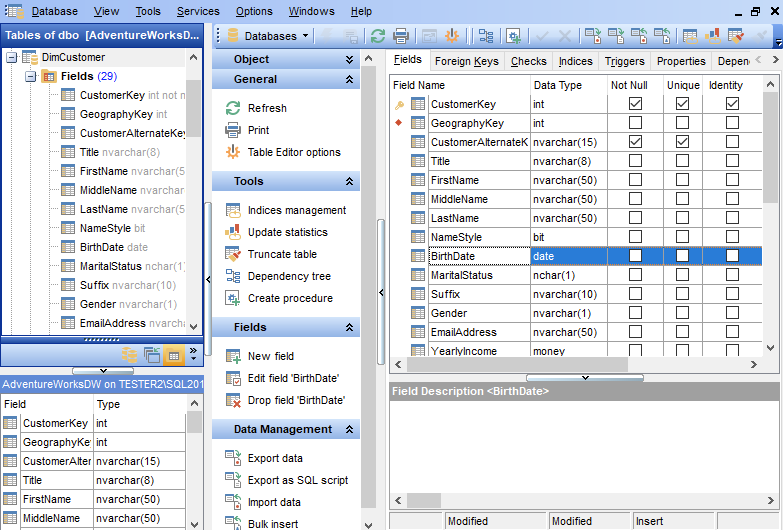Click Dependency tree icon in Tools panel
783x530 pixels.
233,276
